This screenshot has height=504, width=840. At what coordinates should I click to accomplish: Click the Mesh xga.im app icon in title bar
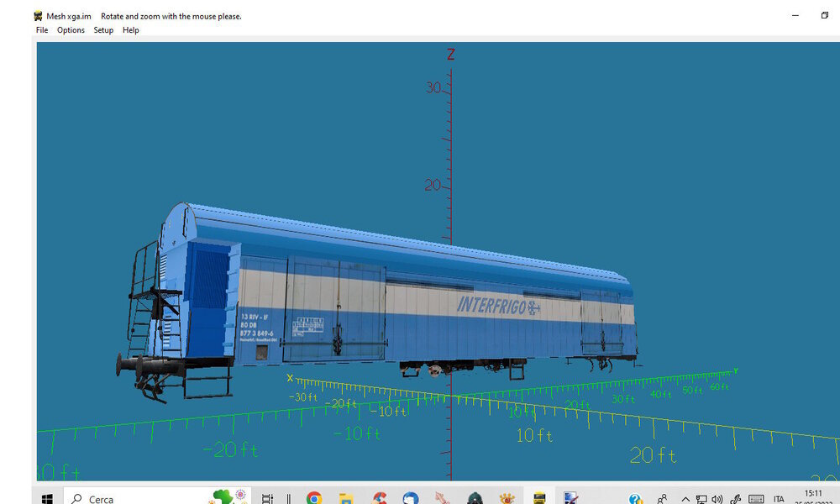tap(38, 16)
